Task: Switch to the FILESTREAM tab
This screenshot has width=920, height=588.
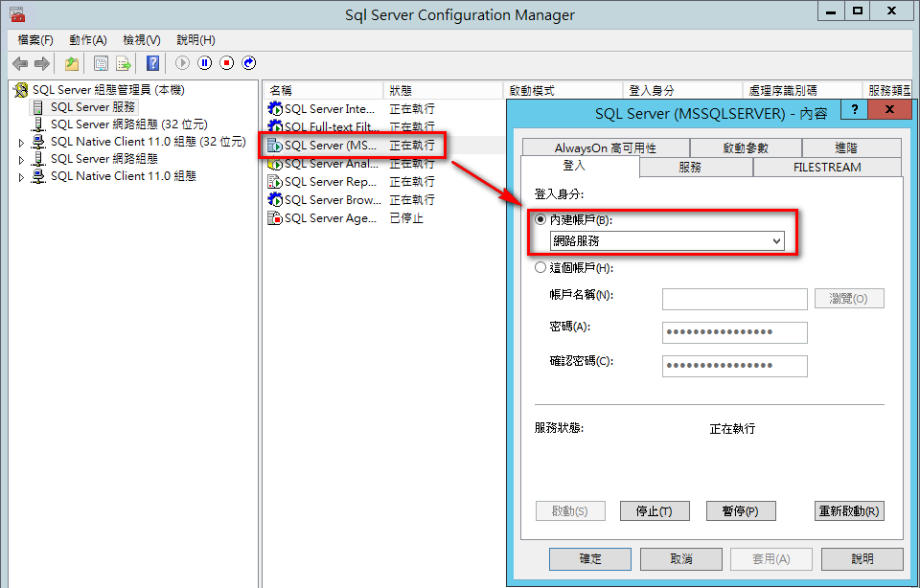Action: [827, 167]
